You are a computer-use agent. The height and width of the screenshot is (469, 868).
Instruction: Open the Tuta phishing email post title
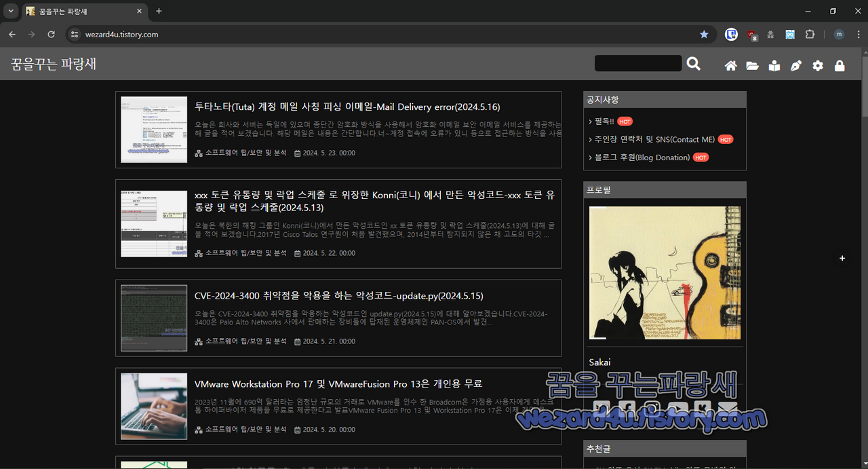point(347,107)
